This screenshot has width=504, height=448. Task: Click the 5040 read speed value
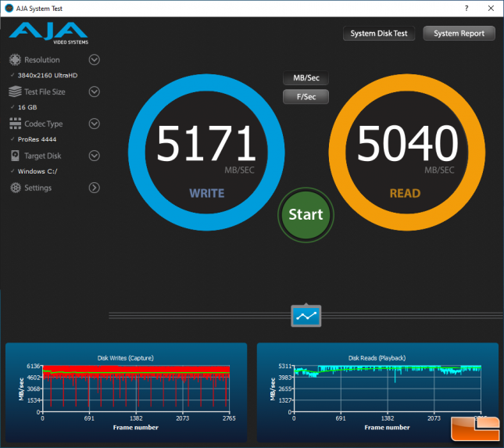(x=408, y=143)
